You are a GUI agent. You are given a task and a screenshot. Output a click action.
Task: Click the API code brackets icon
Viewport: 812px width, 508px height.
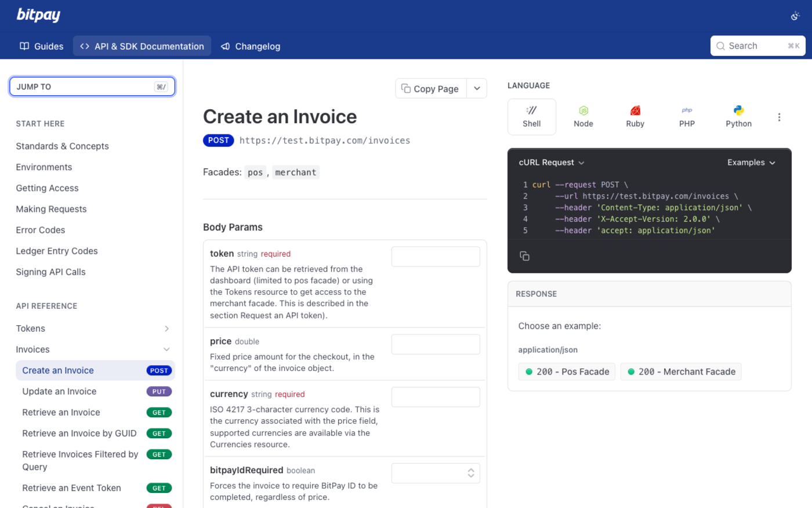click(x=85, y=46)
